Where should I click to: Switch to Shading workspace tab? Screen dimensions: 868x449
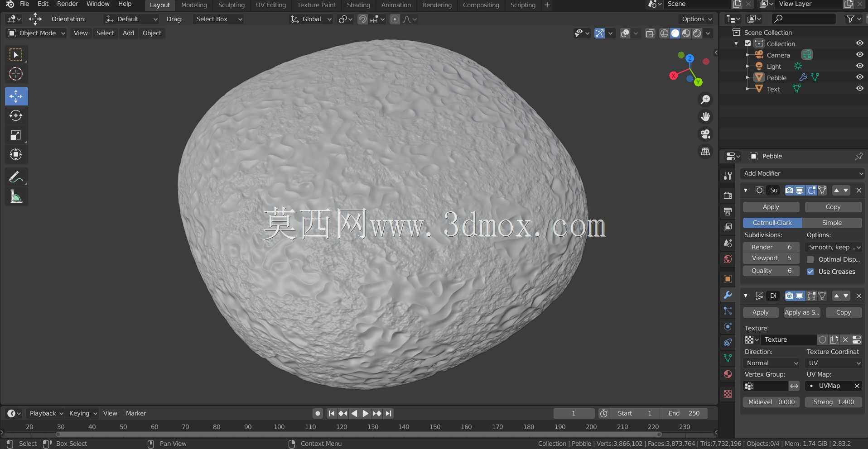tap(358, 5)
